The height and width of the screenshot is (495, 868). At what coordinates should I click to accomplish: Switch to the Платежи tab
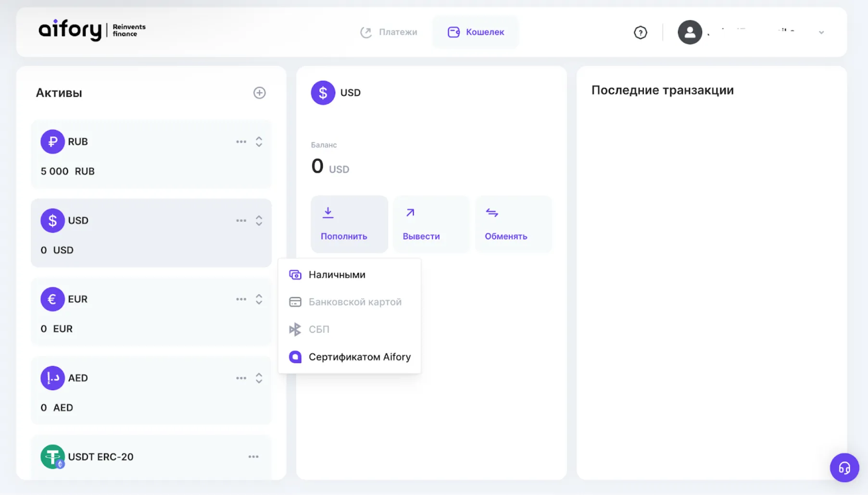389,32
